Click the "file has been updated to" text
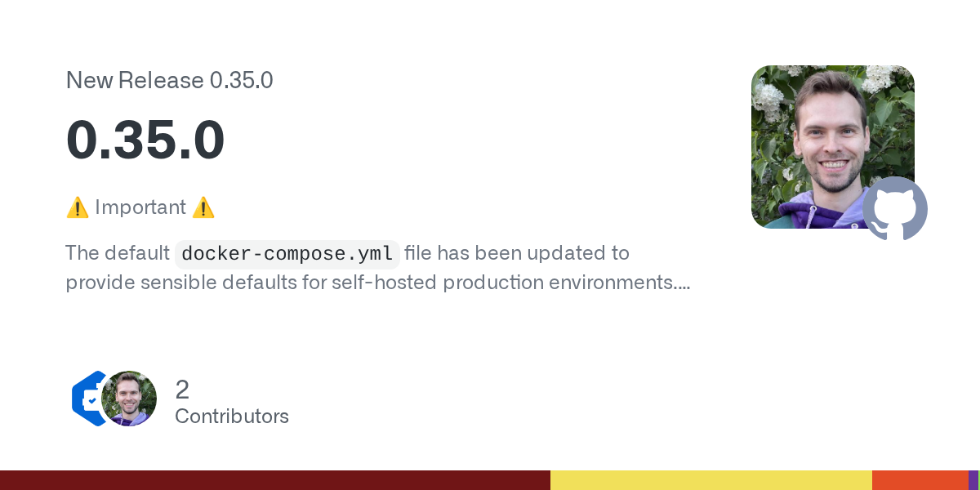The height and width of the screenshot is (490, 980). click(x=517, y=253)
